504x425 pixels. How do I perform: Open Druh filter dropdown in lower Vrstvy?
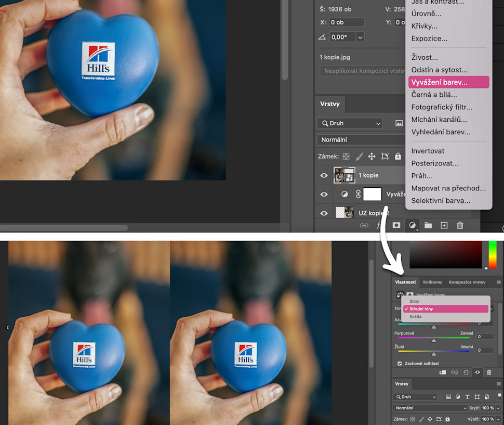[x=415, y=397]
